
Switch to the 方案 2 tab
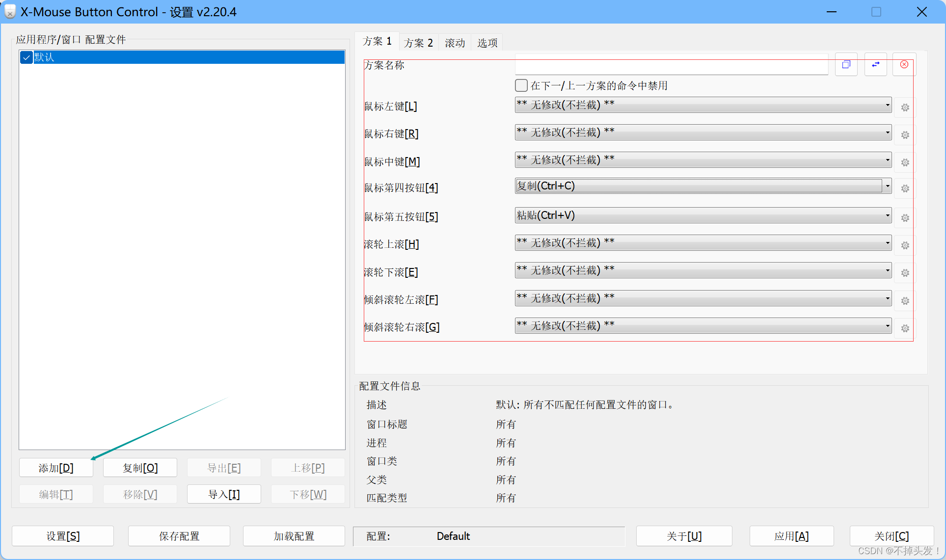tap(418, 43)
